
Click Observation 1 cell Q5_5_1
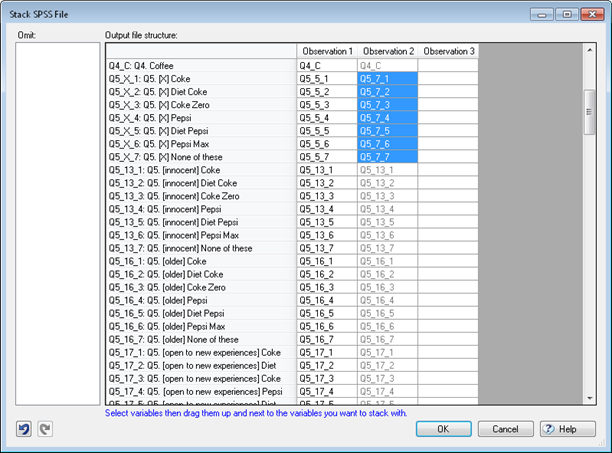327,79
